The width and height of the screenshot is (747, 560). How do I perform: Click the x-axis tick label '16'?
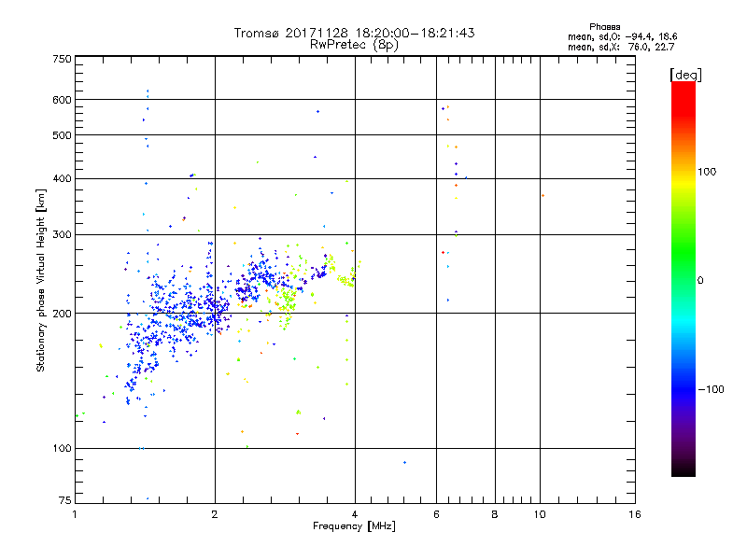tap(635, 514)
